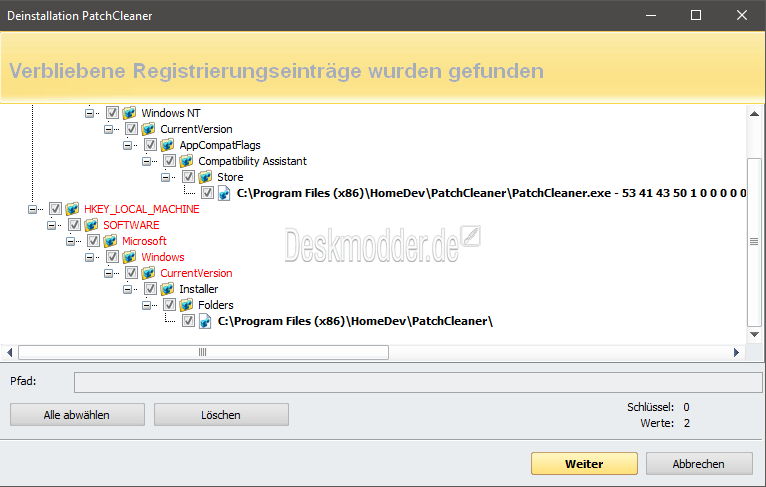Continue with the Weiter button
Screen dimensions: 766x487
click(x=584, y=464)
